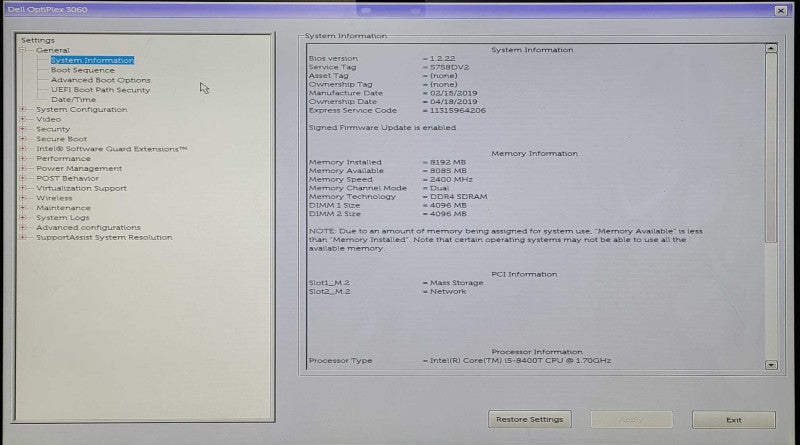
Task: Click the scrollbar down arrow
Action: [771, 365]
